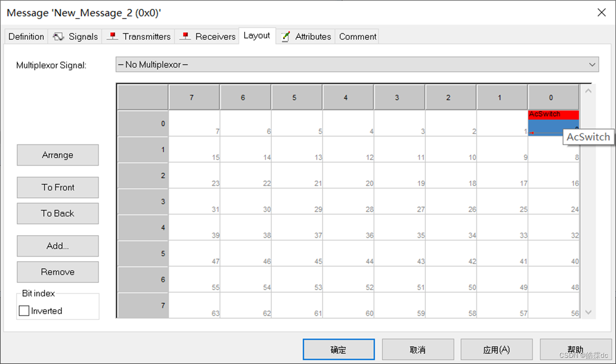Click the Transmitters red flag icon
616x364 pixels.
pos(112,36)
